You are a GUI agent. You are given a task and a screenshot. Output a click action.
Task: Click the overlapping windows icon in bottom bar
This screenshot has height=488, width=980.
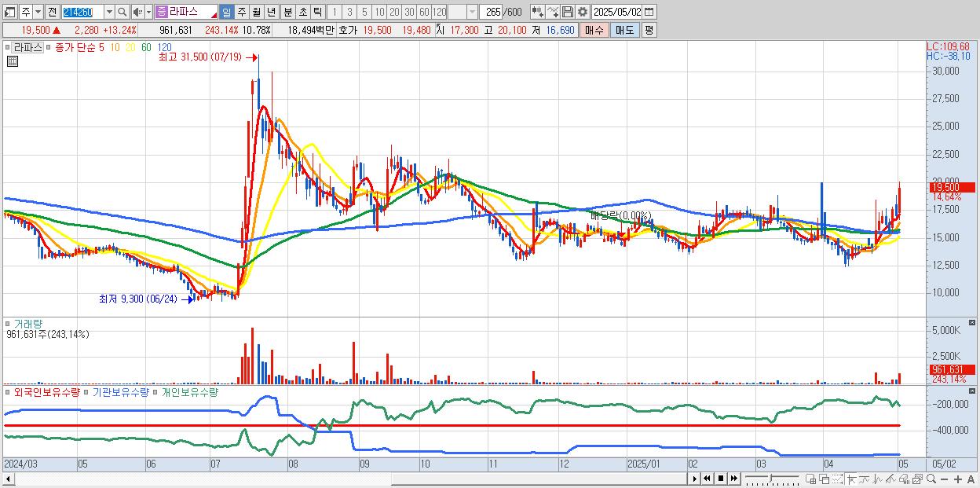[825, 479]
